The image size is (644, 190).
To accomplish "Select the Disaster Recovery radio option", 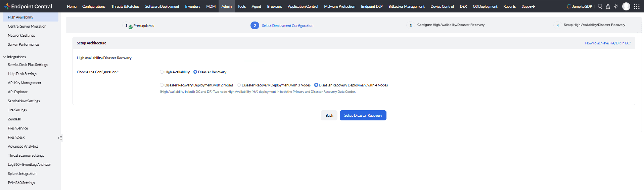I will (x=195, y=72).
